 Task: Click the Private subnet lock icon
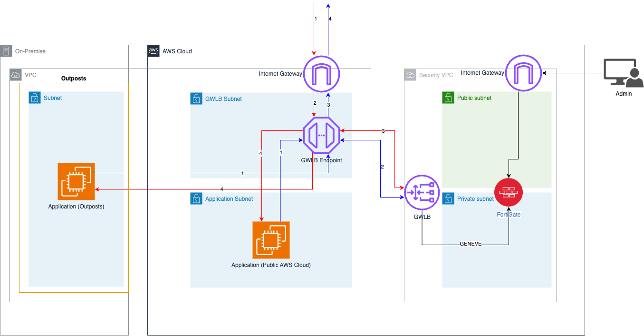point(447,198)
